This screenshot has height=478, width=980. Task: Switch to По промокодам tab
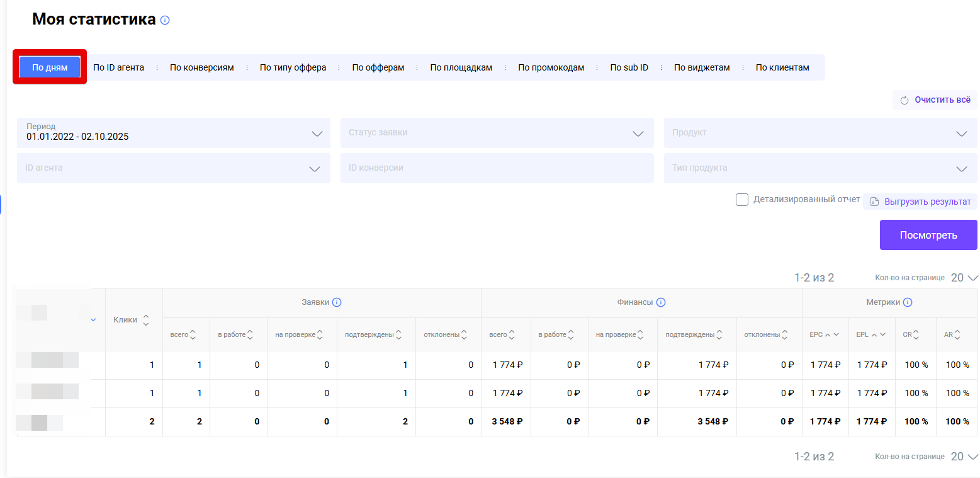point(551,67)
